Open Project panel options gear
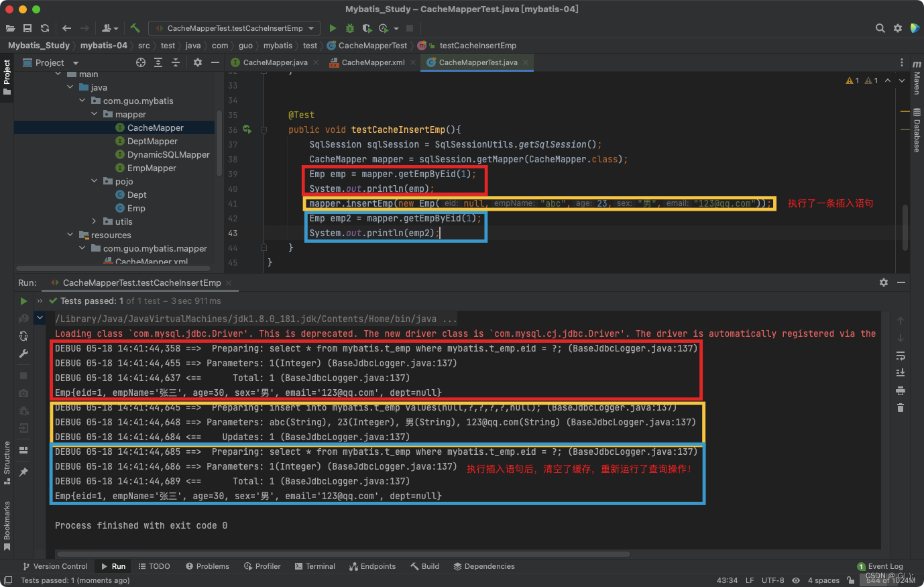Viewport: 924px width, 587px height. (x=198, y=62)
